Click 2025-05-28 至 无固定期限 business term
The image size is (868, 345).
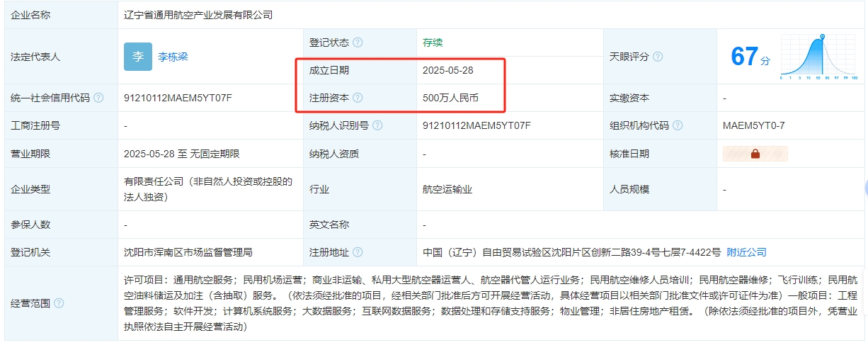181,154
